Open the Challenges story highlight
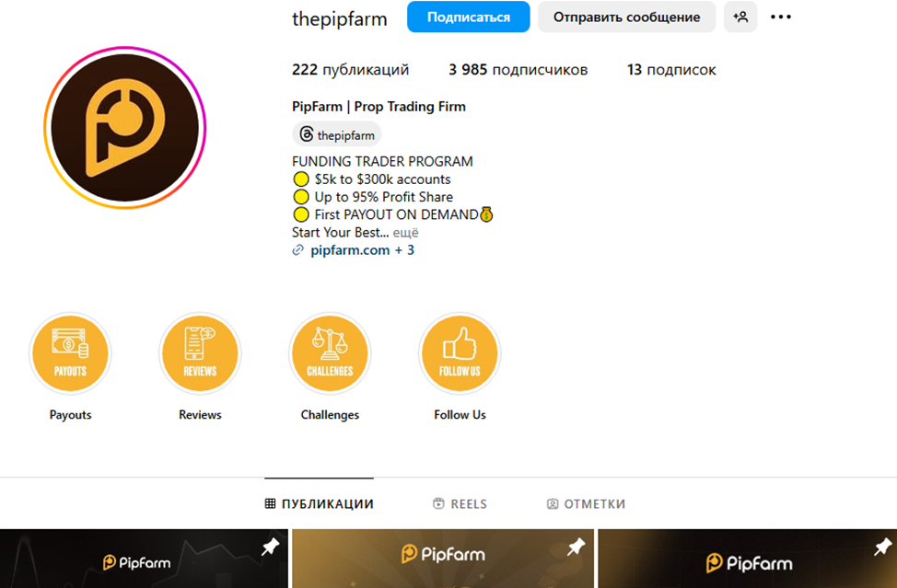897x588 pixels. pos(330,353)
